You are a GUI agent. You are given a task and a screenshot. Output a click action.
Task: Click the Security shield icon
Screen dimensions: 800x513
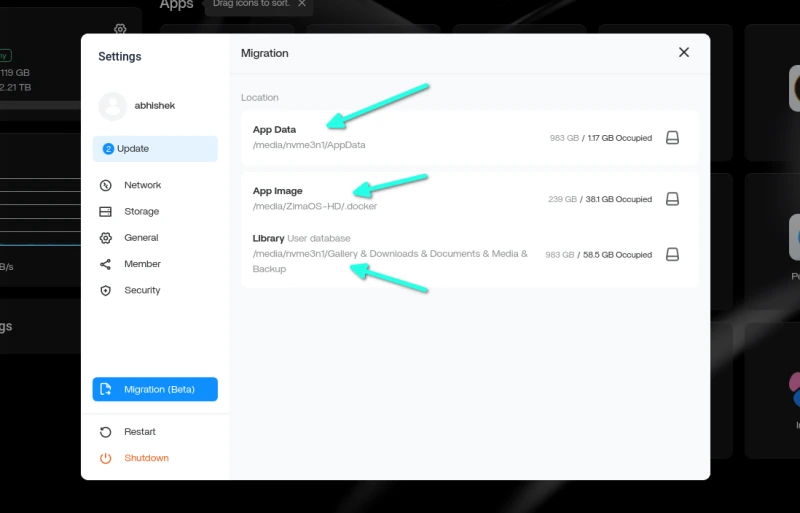(x=106, y=290)
